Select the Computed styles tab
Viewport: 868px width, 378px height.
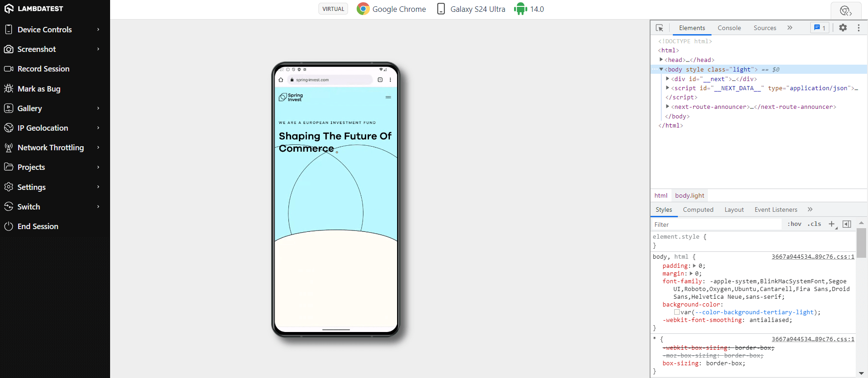pyautogui.click(x=698, y=209)
